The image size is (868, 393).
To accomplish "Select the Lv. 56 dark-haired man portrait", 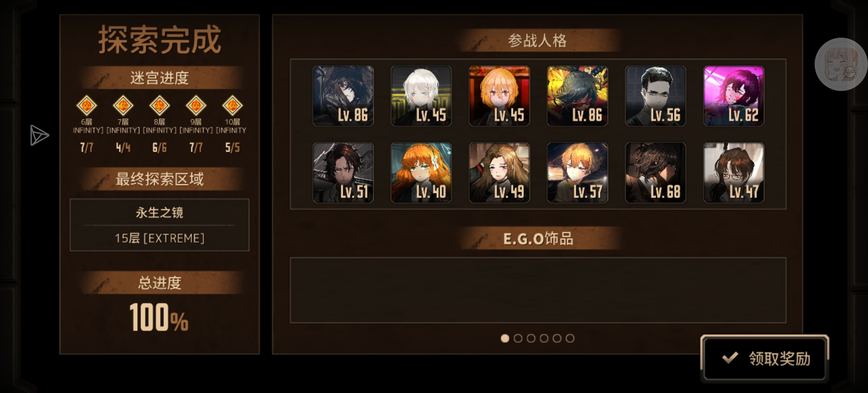I will (655, 96).
